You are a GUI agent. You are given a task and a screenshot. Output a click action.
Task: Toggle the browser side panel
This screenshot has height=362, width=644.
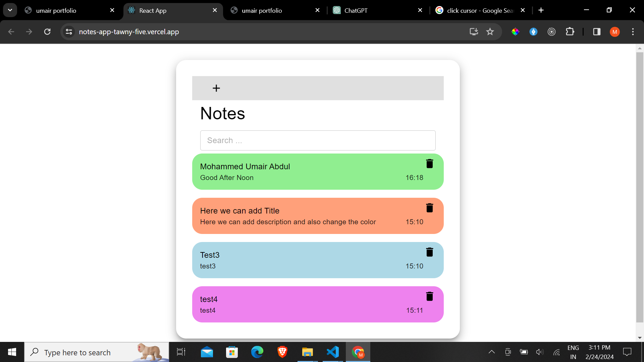pos(597,32)
